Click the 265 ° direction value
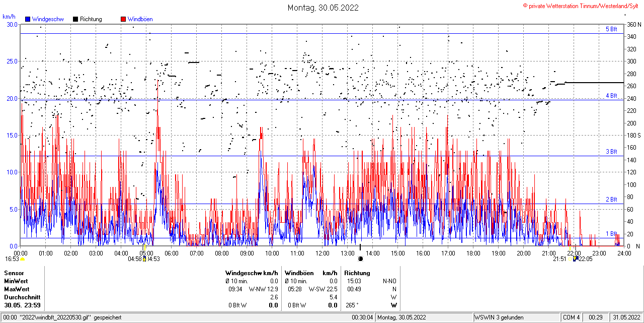The width and height of the screenshot is (644, 323). pos(351,305)
